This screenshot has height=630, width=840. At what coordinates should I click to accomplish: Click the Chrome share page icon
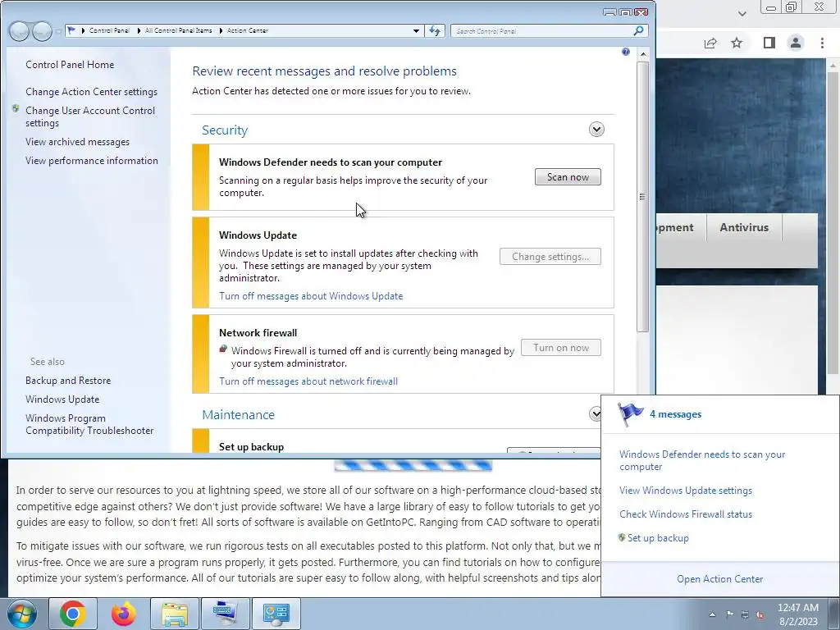[710, 43]
